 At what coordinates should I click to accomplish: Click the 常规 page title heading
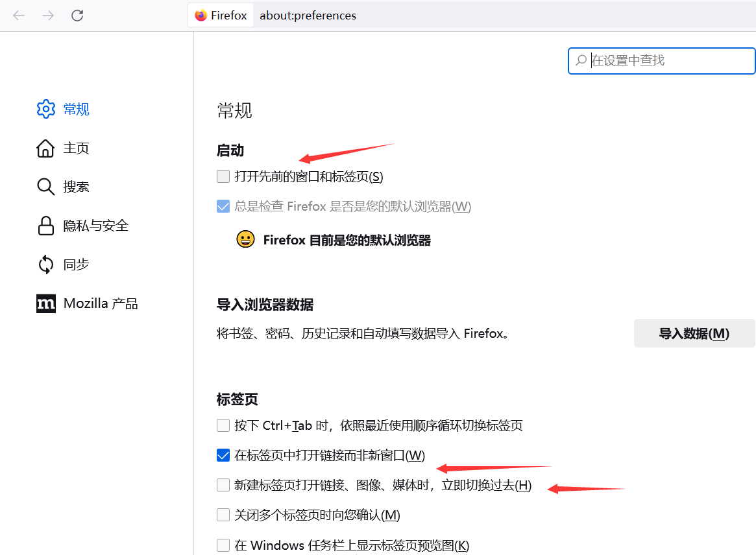click(235, 111)
